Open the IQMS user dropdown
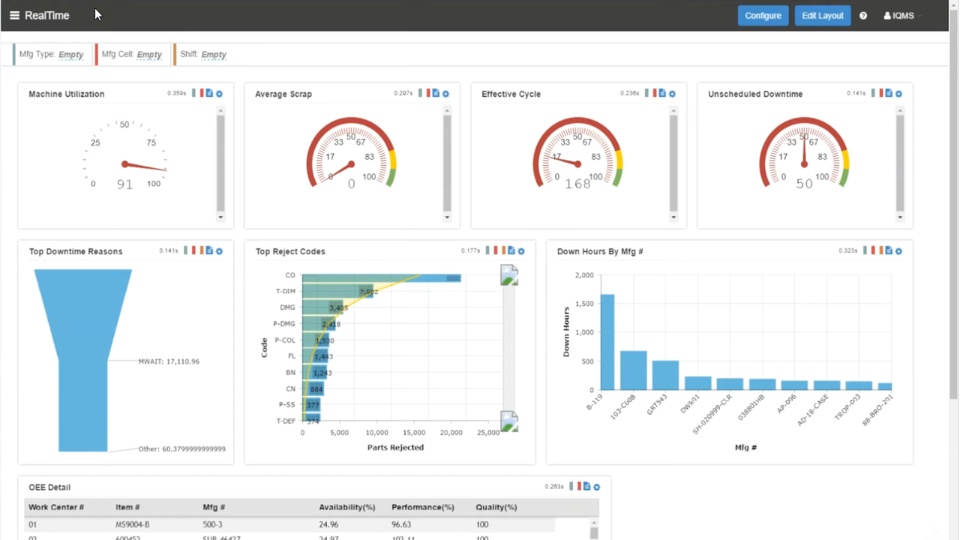Screen dimensions: 960x540 pyautogui.click(x=902, y=16)
